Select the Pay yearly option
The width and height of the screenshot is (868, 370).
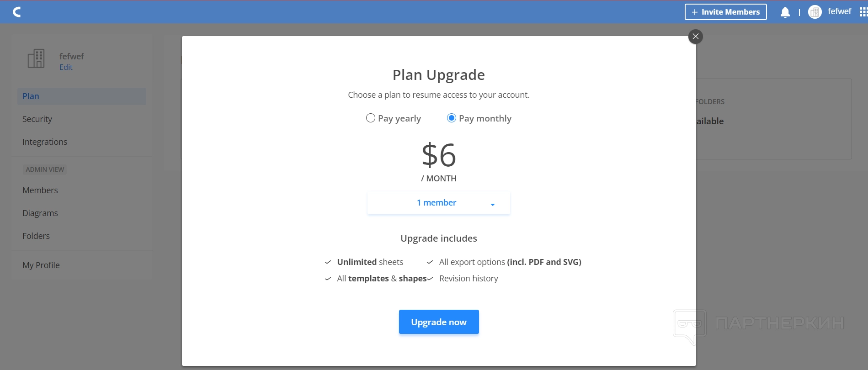point(371,118)
